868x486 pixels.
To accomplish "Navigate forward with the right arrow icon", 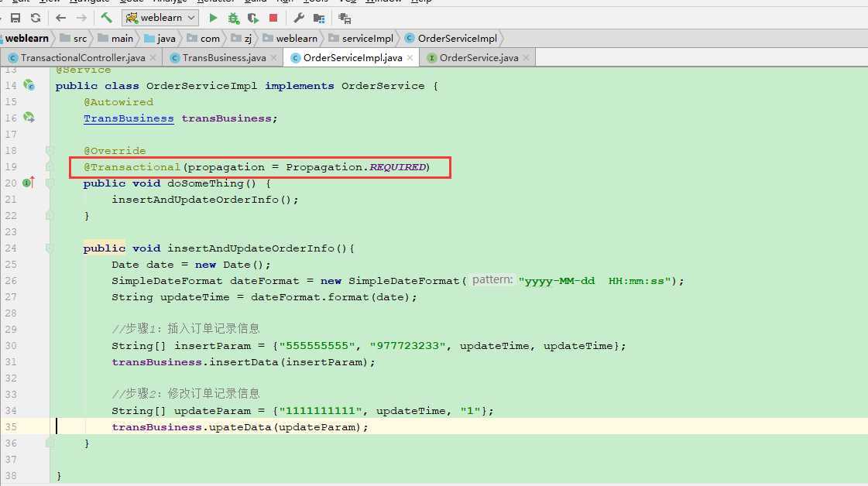I will (81, 19).
